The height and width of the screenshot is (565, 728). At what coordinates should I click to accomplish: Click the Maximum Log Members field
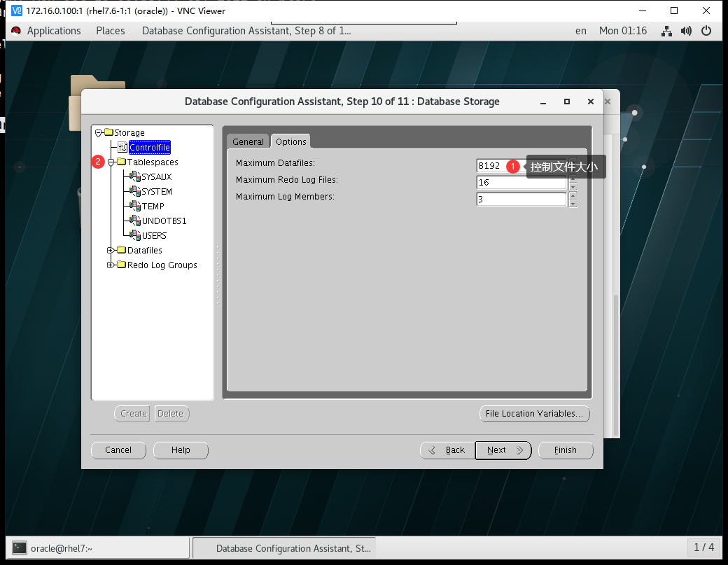click(521, 199)
